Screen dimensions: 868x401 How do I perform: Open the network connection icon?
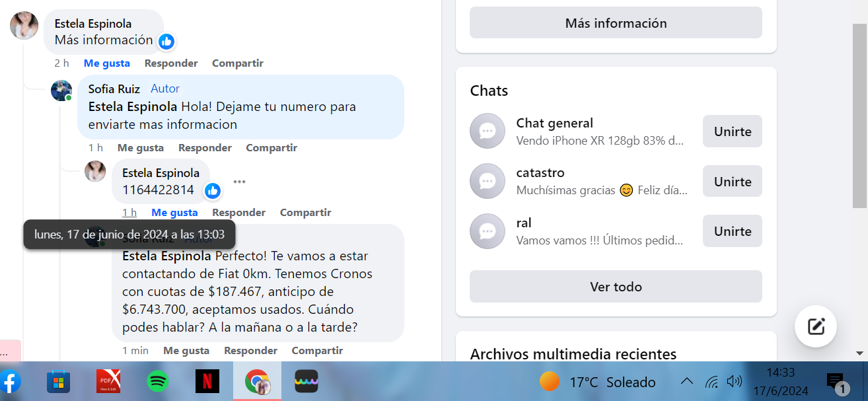coord(711,382)
